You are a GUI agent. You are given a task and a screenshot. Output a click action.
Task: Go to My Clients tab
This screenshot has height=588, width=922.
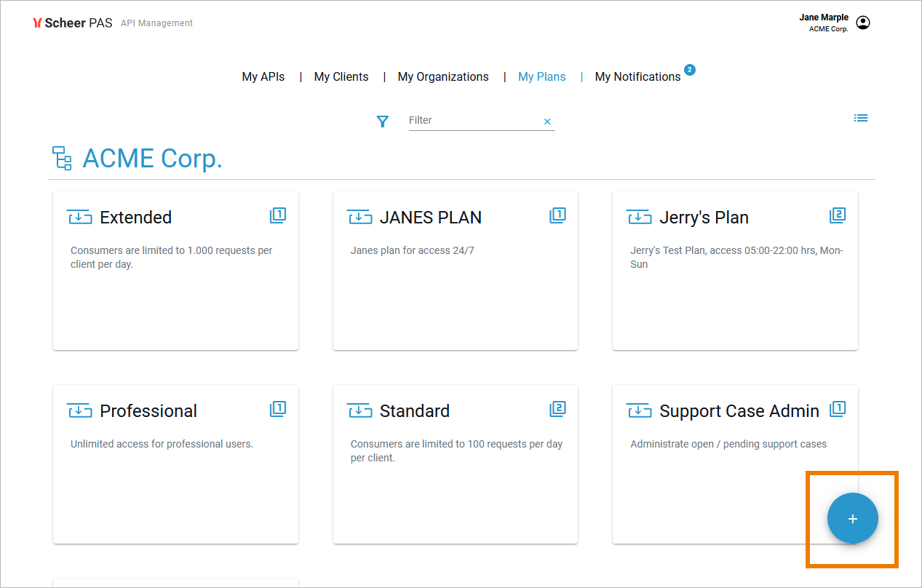click(x=341, y=76)
